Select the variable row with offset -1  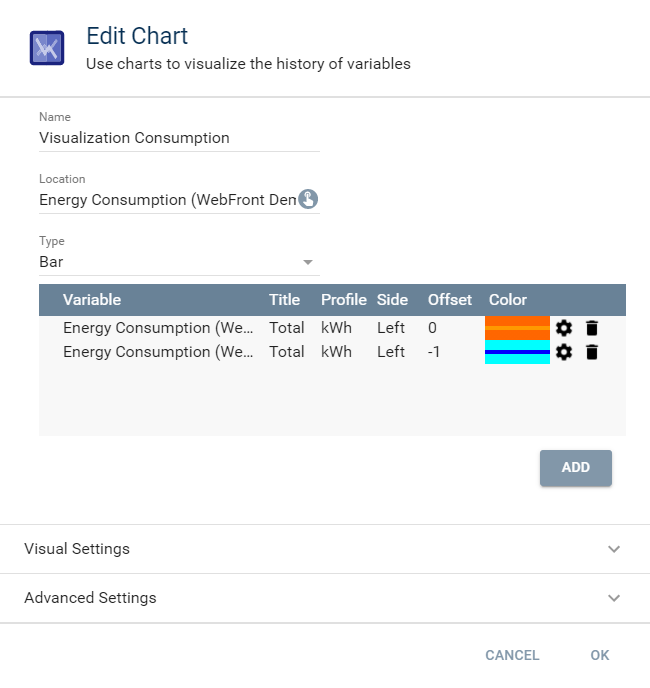[155, 352]
